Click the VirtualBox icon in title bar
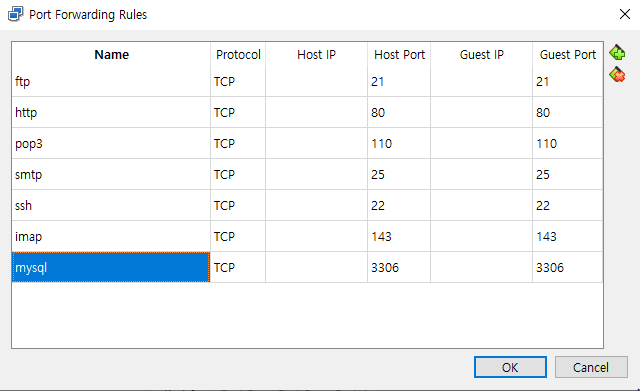Viewport: 640px width, 391px height. (x=16, y=14)
